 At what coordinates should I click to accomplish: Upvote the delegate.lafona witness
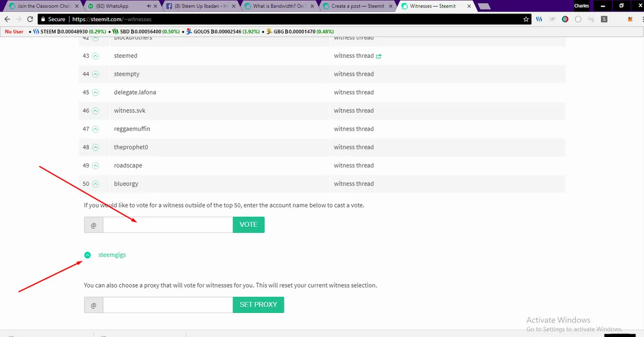[x=96, y=93]
